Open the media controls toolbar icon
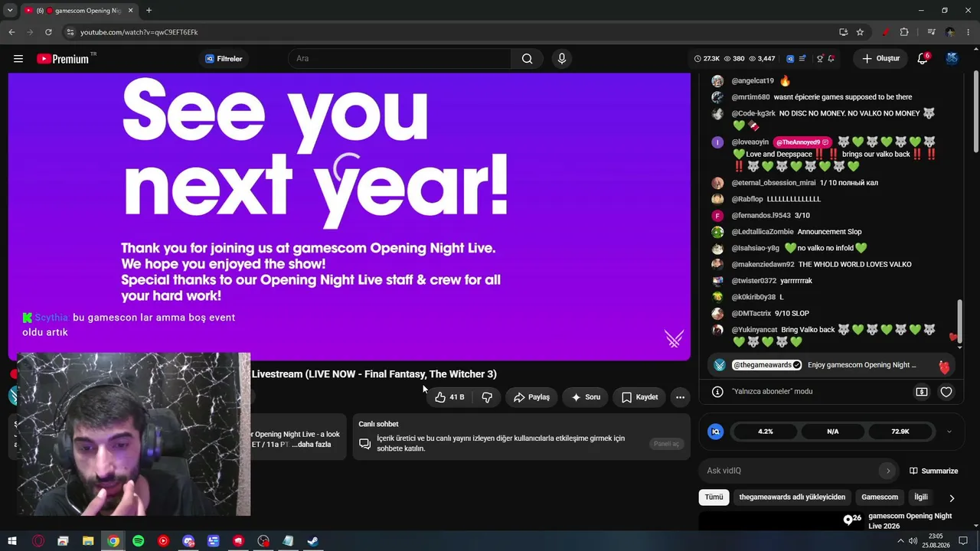 (932, 32)
